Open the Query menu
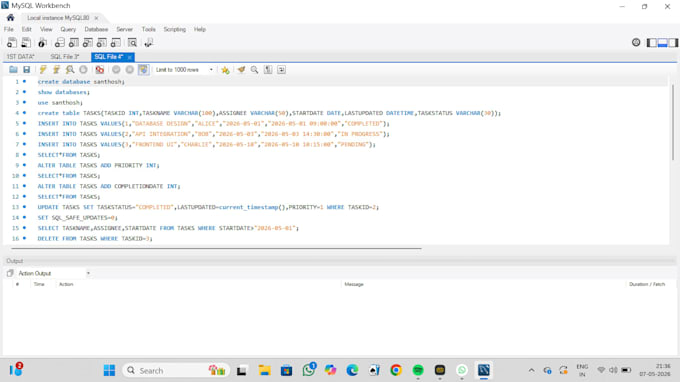Screen dimensions: 680x382 (x=68, y=29)
